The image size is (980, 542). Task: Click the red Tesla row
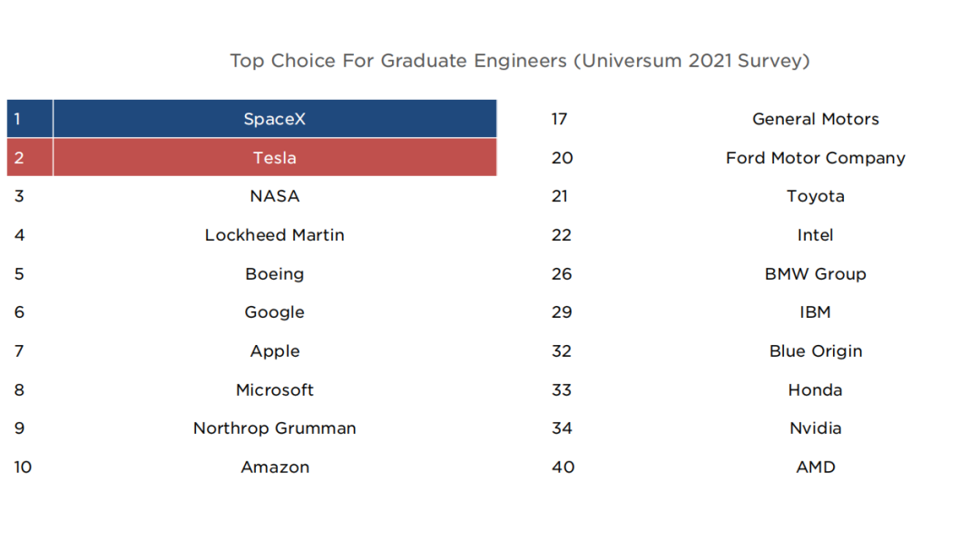point(274,158)
